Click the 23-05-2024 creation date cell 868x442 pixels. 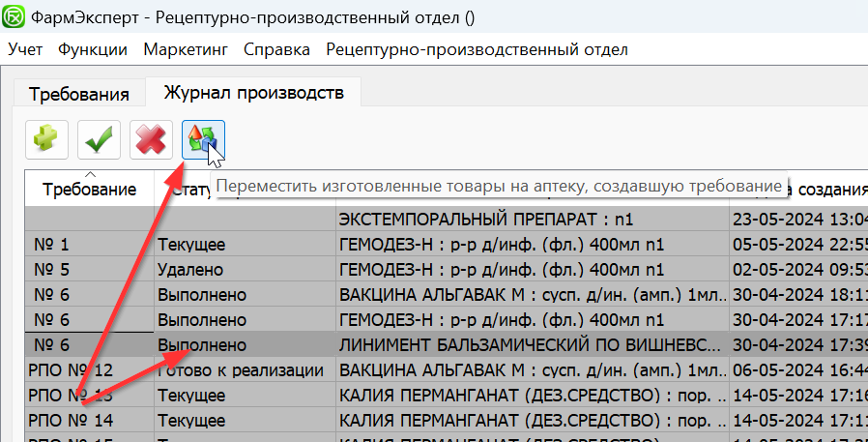(x=798, y=219)
